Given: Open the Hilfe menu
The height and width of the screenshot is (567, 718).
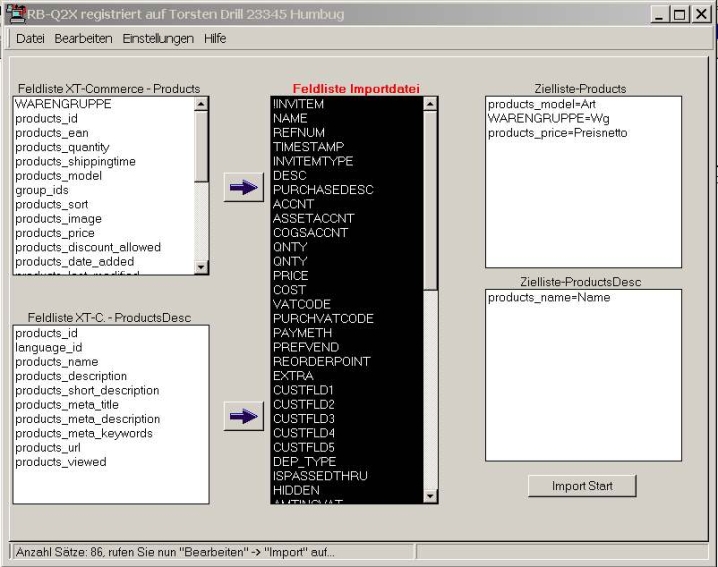Looking at the screenshot, I should [215, 38].
